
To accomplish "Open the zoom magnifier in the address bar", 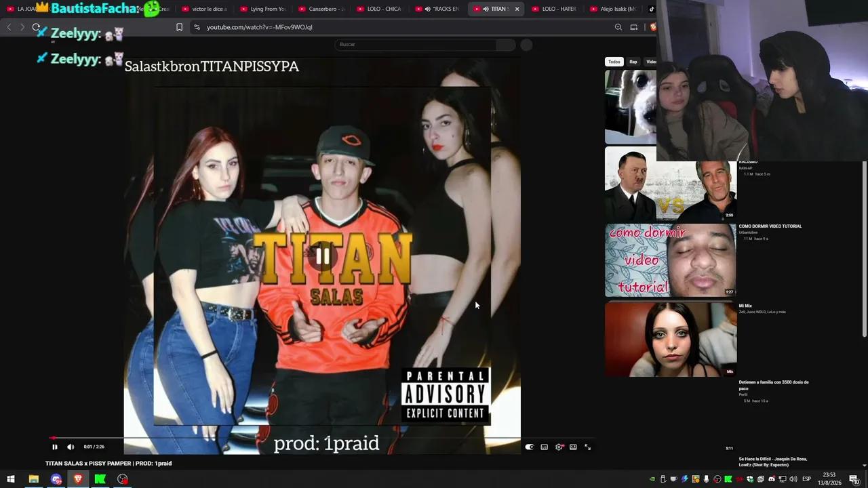I will point(618,27).
